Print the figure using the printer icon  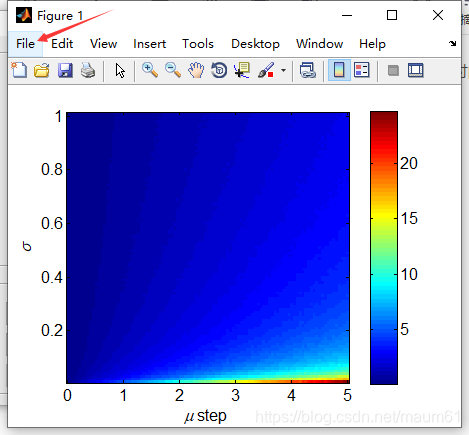point(88,70)
